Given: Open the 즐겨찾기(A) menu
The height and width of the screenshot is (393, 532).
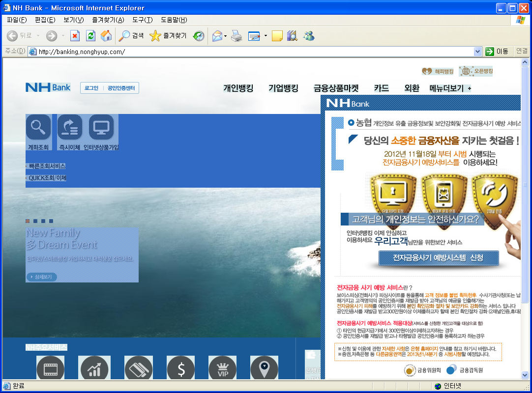Looking at the screenshot, I should (108, 20).
